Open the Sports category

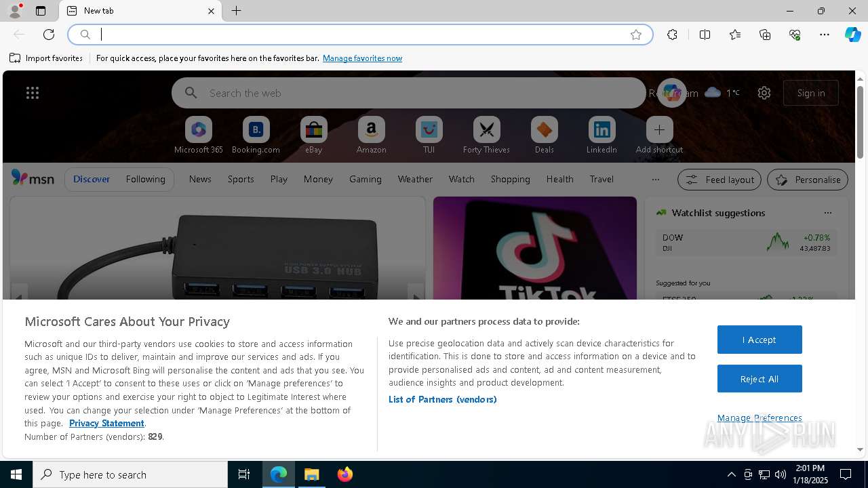pos(241,179)
